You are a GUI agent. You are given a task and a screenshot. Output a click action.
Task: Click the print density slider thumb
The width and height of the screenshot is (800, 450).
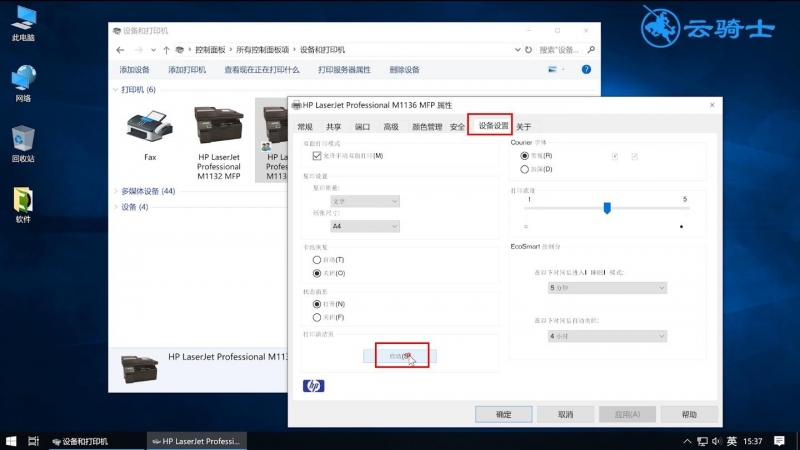607,208
